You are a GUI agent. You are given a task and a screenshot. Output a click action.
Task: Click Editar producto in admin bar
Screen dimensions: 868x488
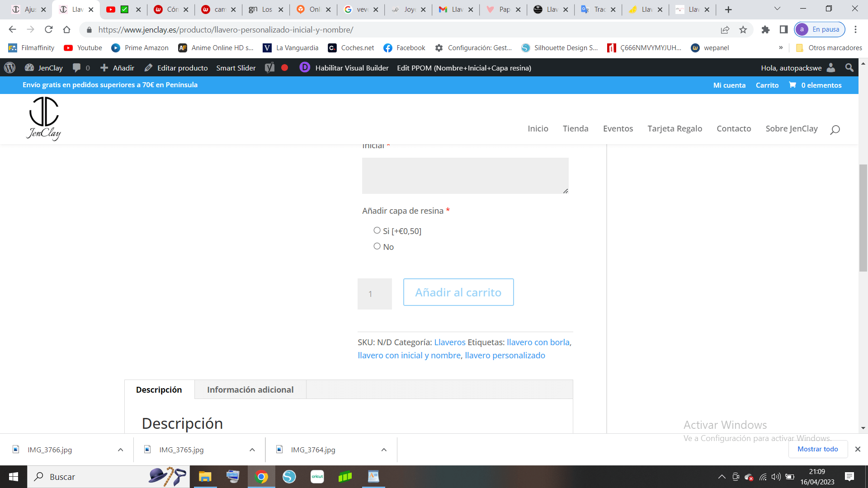click(x=176, y=68)
